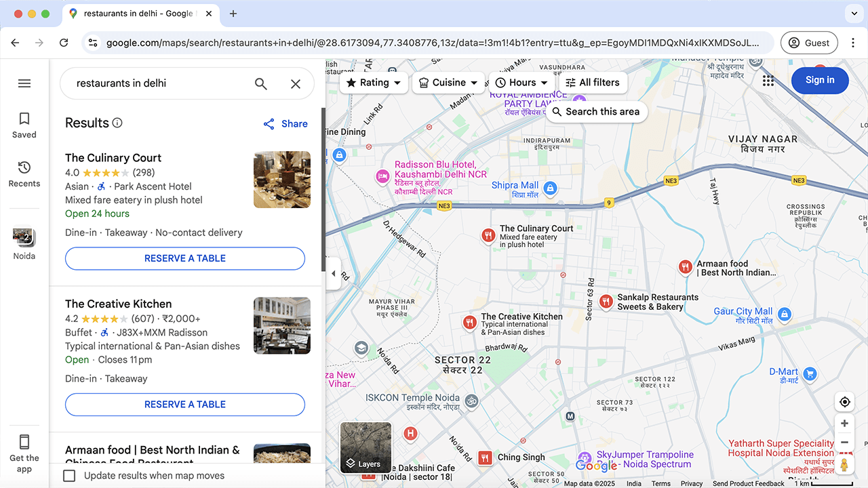Screen dimensions: 868x488
Task: Click The Creative Kitchen map pin
Action: [469, 323]
